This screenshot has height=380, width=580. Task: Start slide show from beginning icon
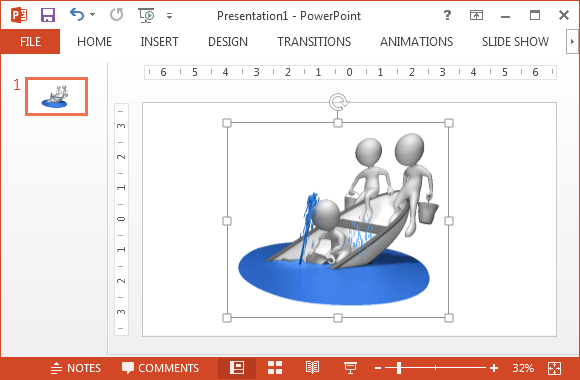[x=146, y=16]
